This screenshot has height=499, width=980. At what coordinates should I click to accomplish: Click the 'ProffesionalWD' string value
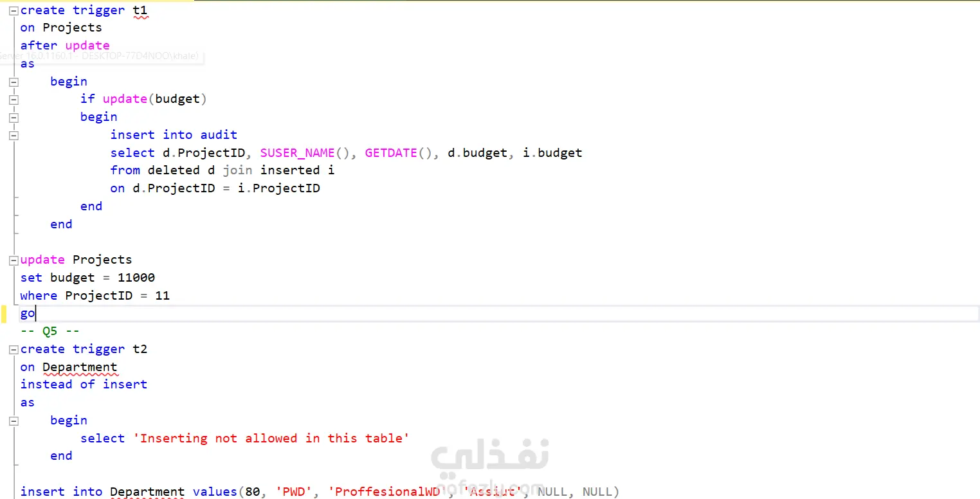(387, 491)
